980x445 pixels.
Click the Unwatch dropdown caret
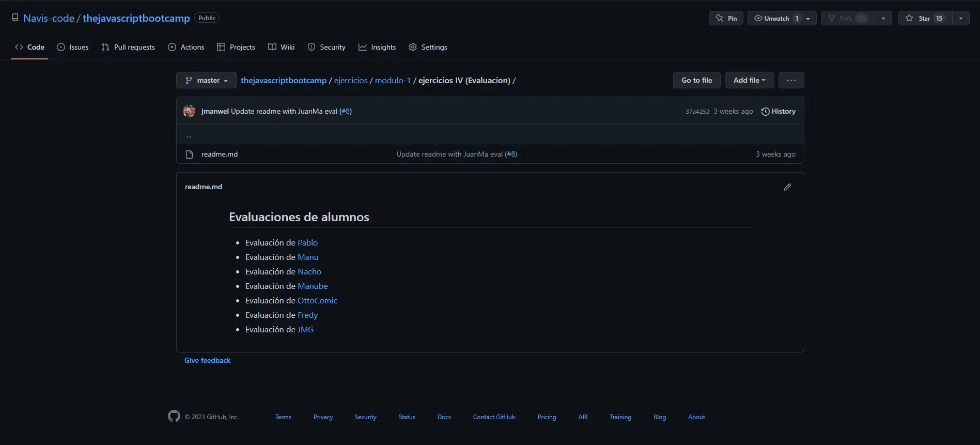808,18
